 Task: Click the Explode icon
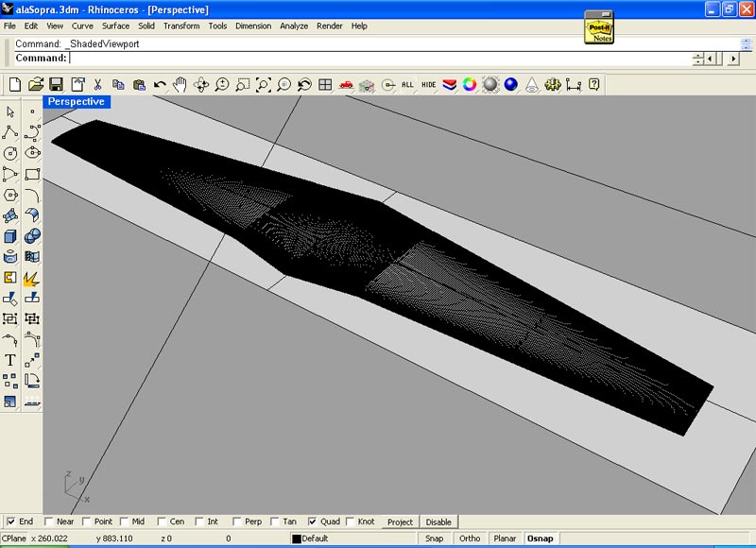coord(31,278)
